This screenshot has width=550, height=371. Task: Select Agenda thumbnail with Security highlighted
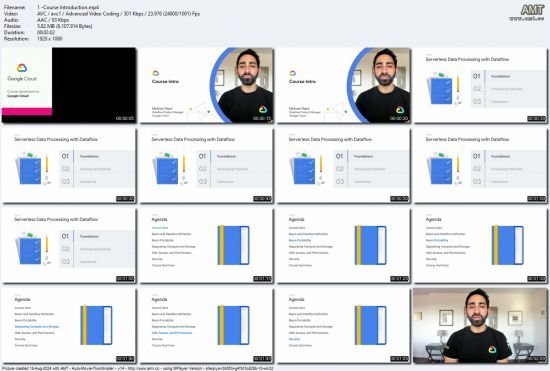(x=343, y=325)
